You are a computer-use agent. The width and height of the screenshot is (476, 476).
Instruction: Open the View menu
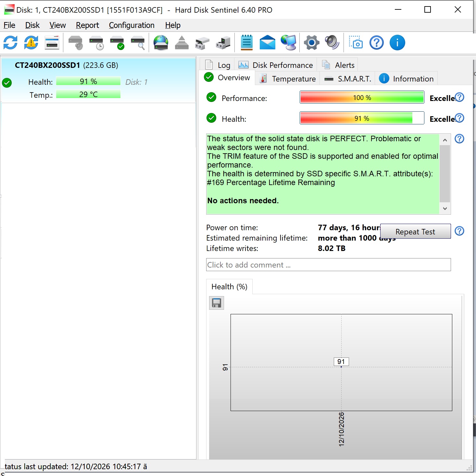pyautogui.click(x=57, y=25)
